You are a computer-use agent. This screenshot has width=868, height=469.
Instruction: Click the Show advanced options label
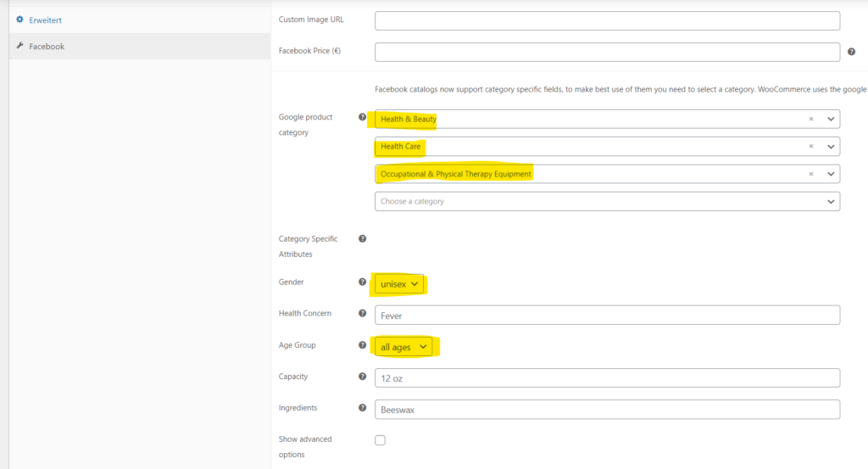click(x=305, y=447)
